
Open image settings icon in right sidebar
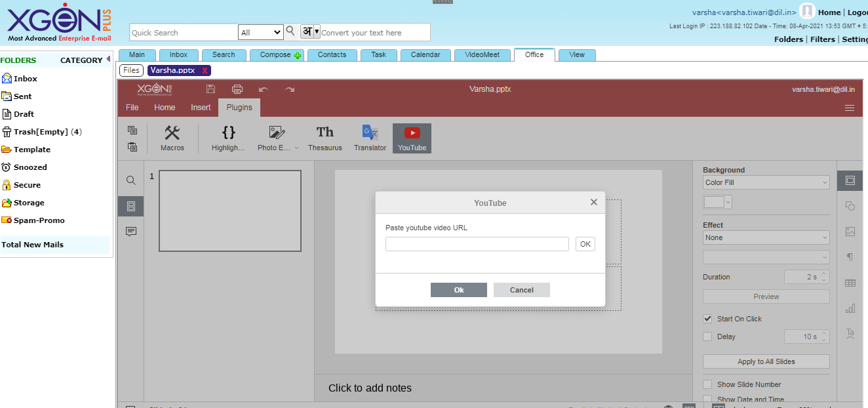tap(850, 232)
